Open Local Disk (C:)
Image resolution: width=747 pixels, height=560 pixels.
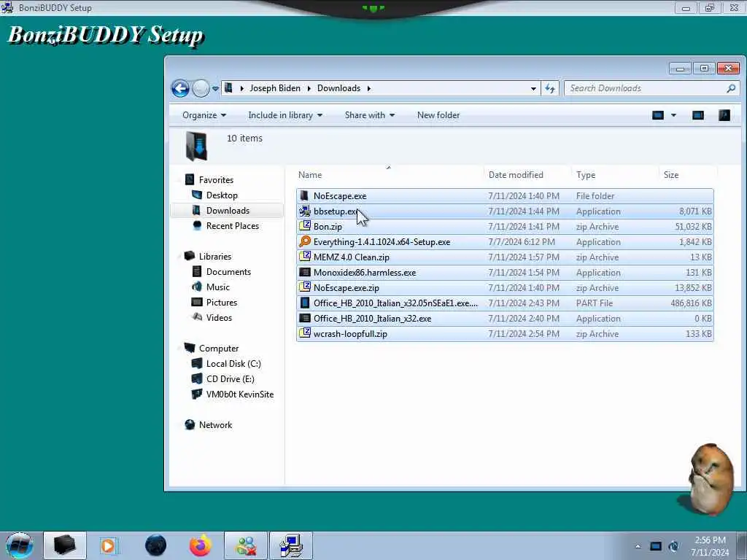[x=233, y=363]
